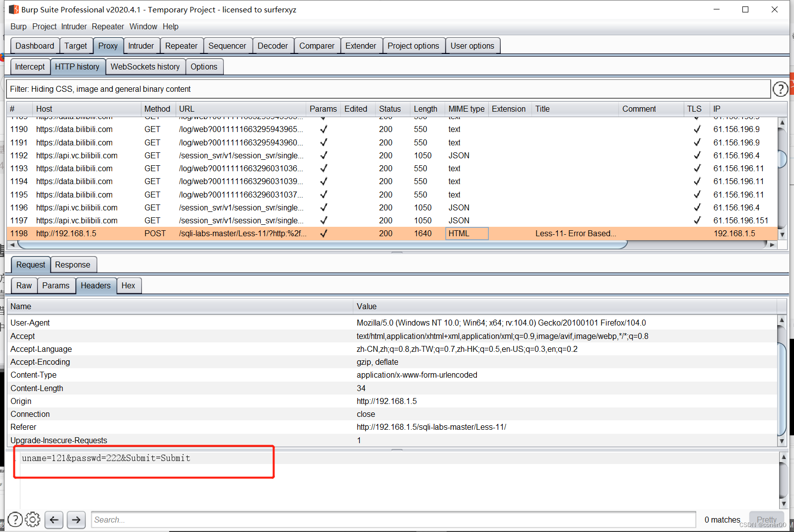This screenshot has width=794, height=532.
Task: Switch to the Repeater tab
Action: pyautogui.click(x=181, y=46)
